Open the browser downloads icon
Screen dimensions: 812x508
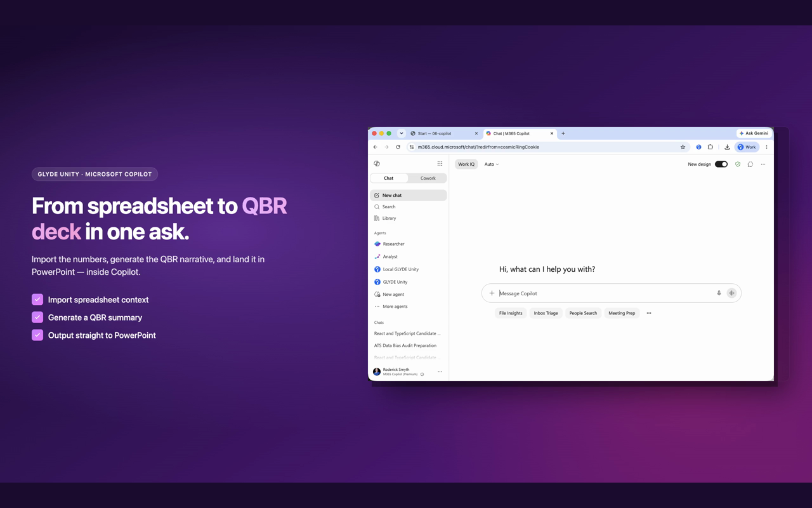pos(727,147)
